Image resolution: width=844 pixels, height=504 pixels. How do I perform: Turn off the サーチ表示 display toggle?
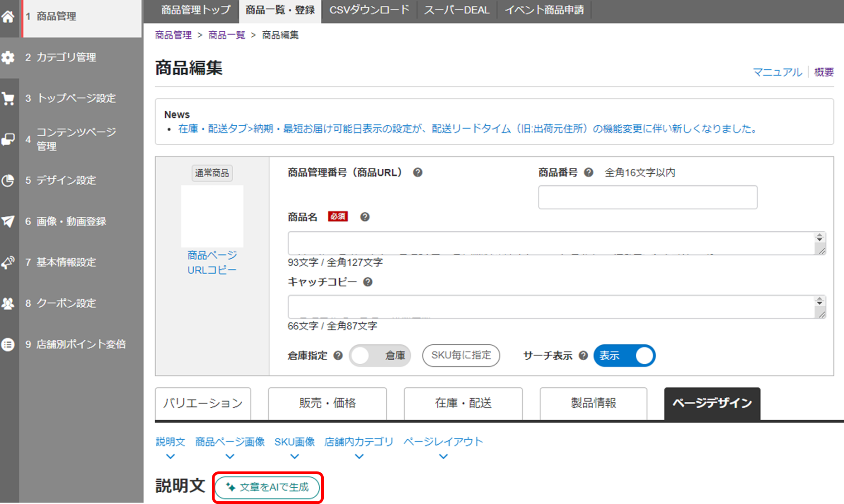click(x=624, y=356)
